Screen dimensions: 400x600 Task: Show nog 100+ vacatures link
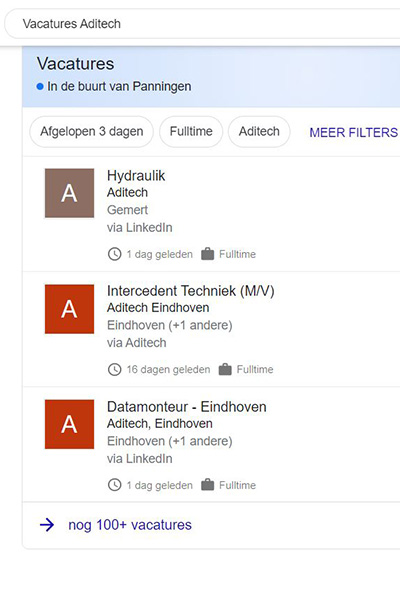130,525
